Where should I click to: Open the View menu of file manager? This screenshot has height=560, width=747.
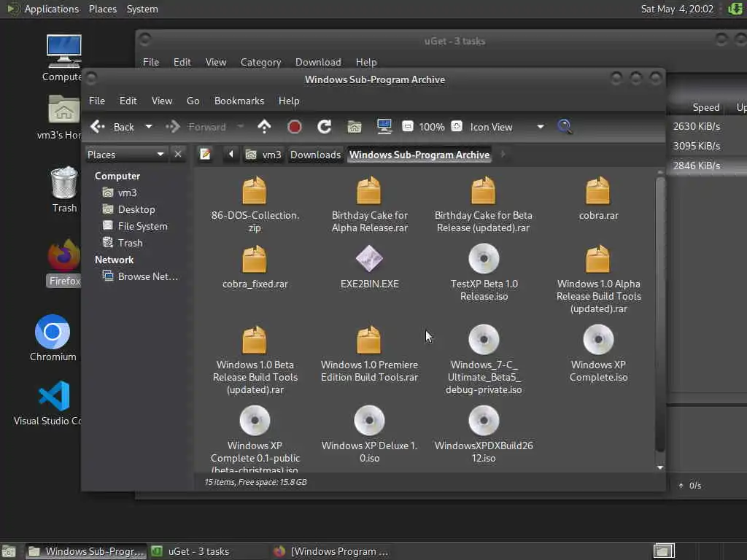(162, 101)
